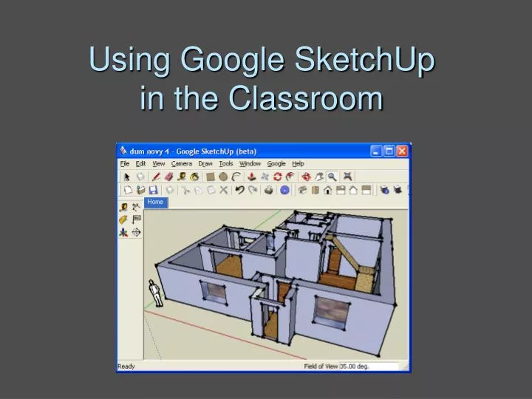Open the Google menu
532x399 pixels.
pyautogui.click(x=276, y=163)
